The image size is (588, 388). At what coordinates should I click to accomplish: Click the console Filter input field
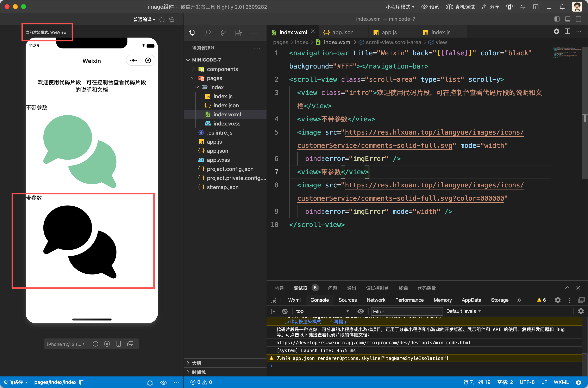[406, 311]
